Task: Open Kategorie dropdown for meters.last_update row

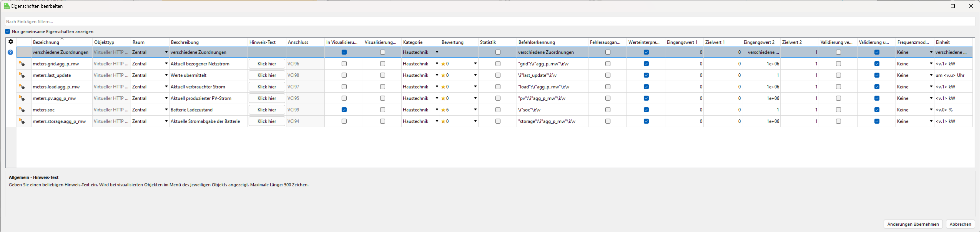Action: [437, 75]
